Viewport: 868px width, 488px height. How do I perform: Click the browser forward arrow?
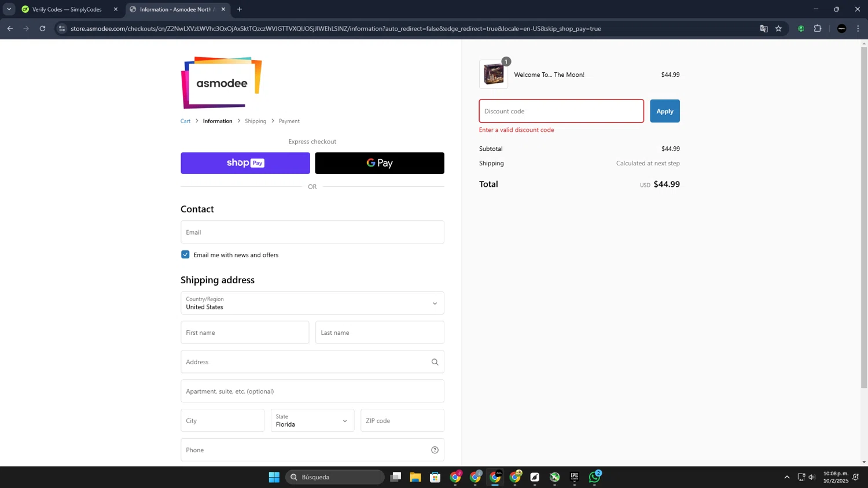tap(26, 28)
